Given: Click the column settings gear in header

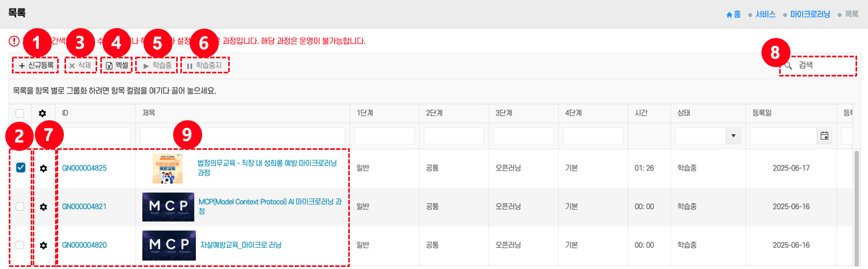Looking at the screenshot, I should 43,113.
